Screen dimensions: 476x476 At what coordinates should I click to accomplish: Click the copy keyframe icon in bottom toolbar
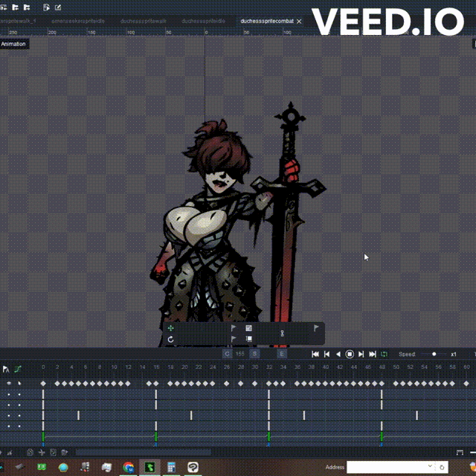[53, 453]
